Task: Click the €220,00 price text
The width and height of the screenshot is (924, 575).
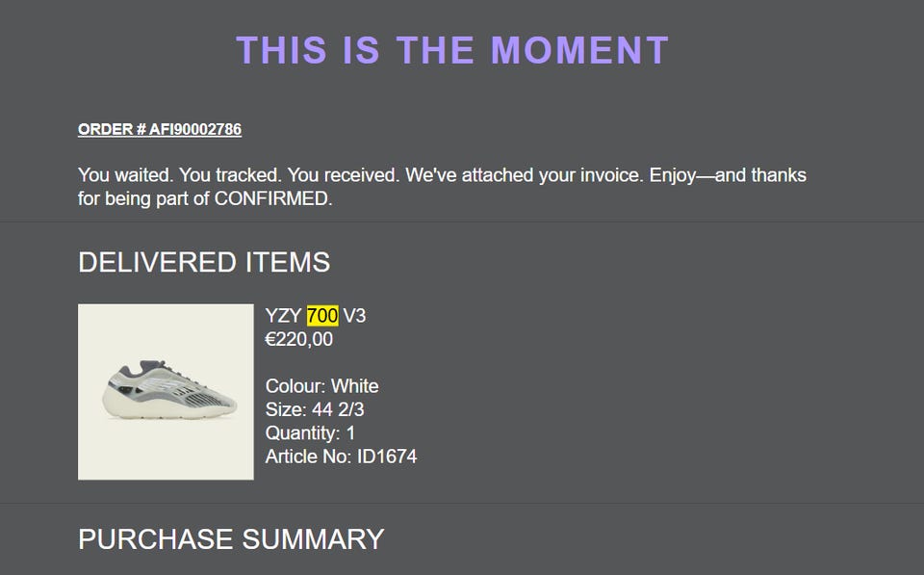Action: [x=299, y=339]
